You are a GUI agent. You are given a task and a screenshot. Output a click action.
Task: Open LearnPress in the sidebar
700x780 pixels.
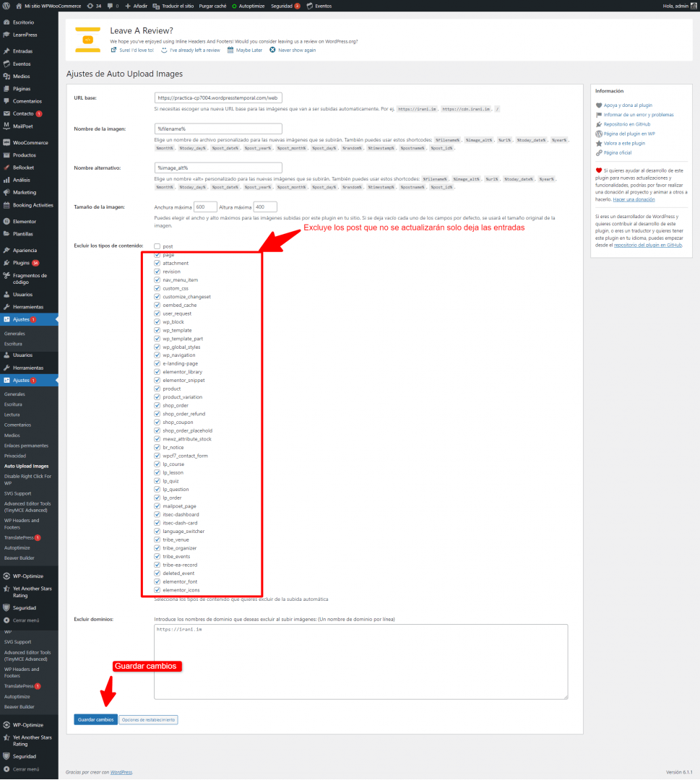(25, 35)
